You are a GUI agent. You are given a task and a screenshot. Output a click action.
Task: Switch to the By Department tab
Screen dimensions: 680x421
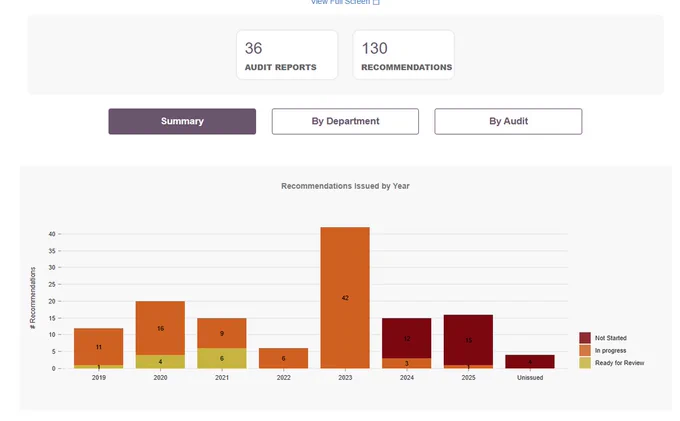(345, 121)
